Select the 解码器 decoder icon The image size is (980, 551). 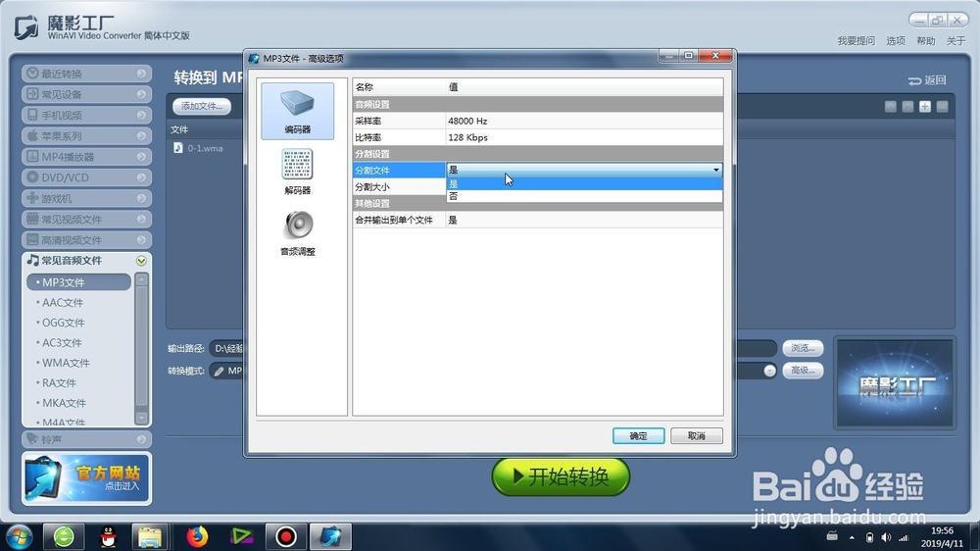298,172
